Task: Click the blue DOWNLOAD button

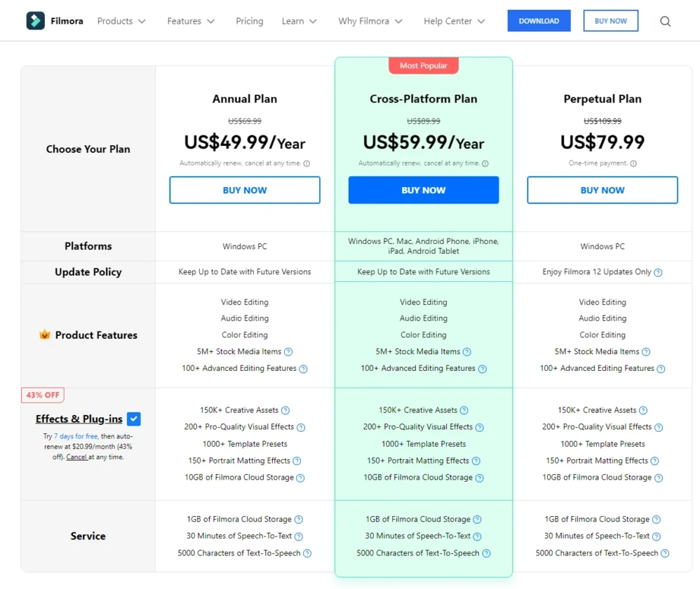Action: [539, 21]
